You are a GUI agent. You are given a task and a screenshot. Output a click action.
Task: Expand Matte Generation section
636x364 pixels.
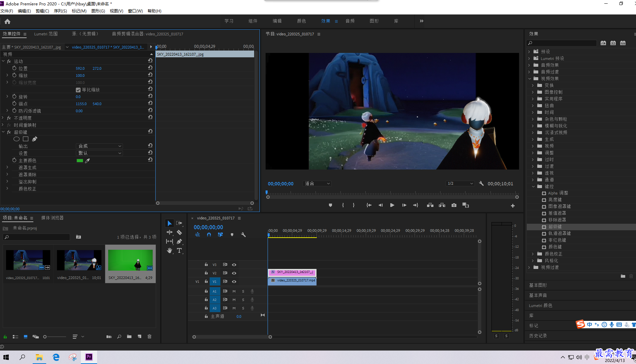pyautogui.click(x=7, y=168)
